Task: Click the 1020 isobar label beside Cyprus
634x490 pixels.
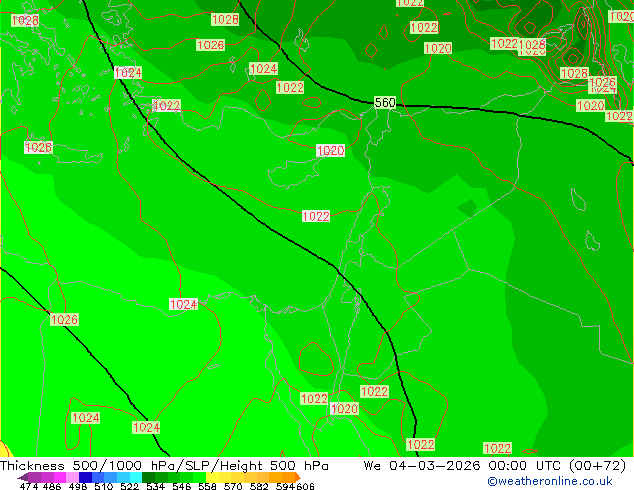Action: click(x=330, y=151)
